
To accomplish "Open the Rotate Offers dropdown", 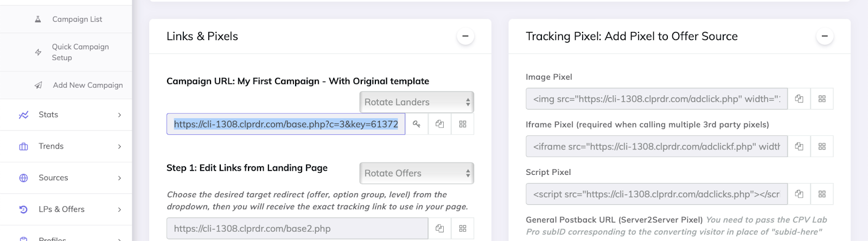I will tap(417, 173).
